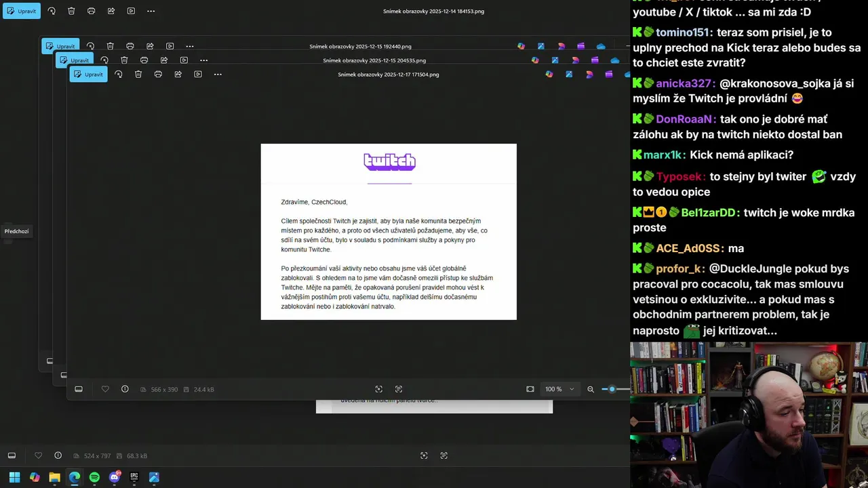Toggle filmstrip in the 524 x 797 window
The height and width of the screenshot is (488, 868).
click(x=12, y=455)
